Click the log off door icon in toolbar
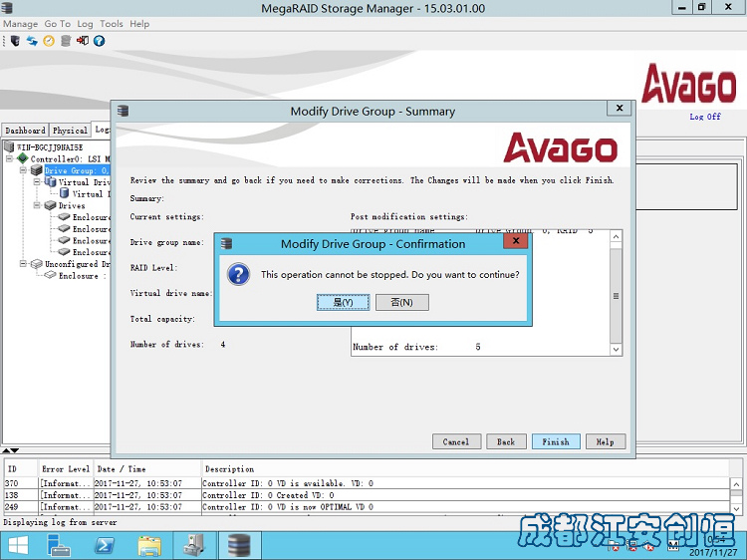The width and height of the screenshot is (747, 560). click(83, 41)
